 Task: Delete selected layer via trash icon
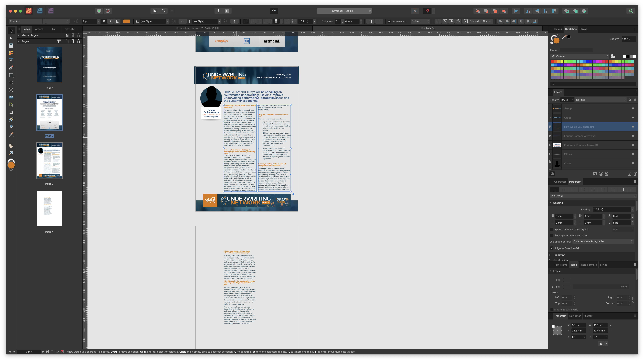[x=635, y=174]
